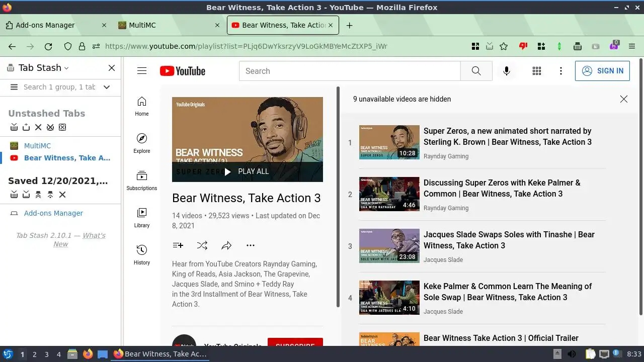The height and width of the screenshot is (362, 644).
Task: Close the MultiMC browser tab
Action: [217, 25]
